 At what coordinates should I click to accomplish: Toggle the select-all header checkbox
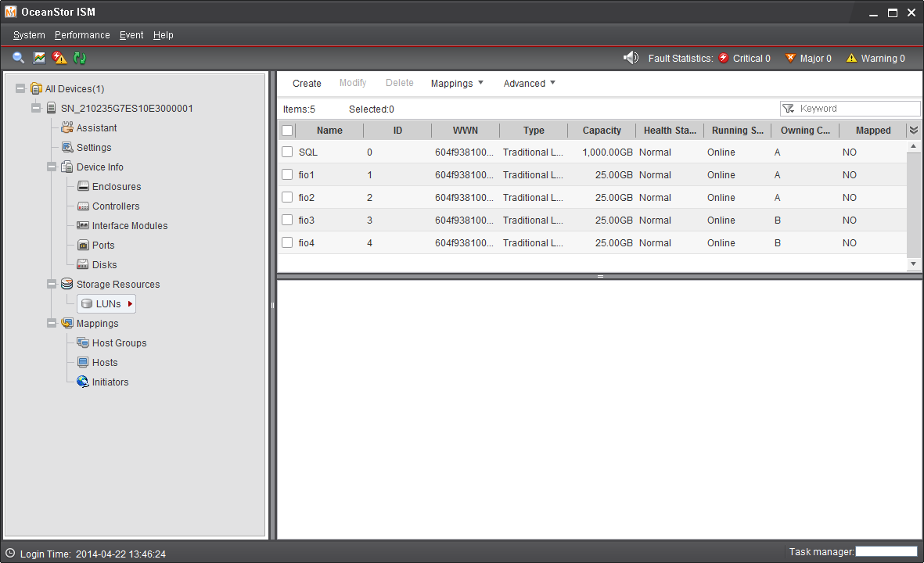click(x=287, y=130)
